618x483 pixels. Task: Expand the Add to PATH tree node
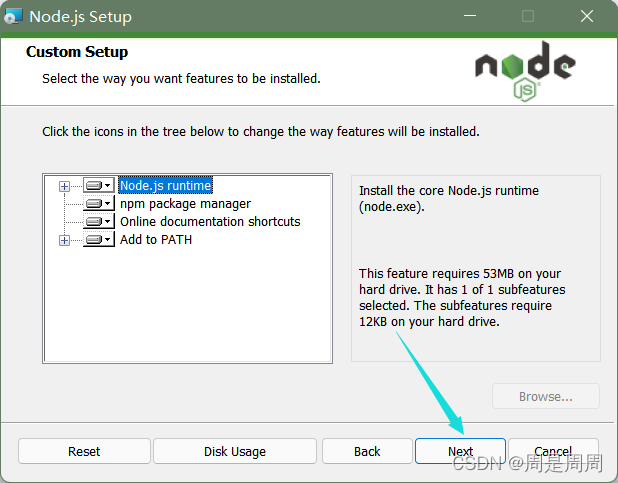(64, 240)
